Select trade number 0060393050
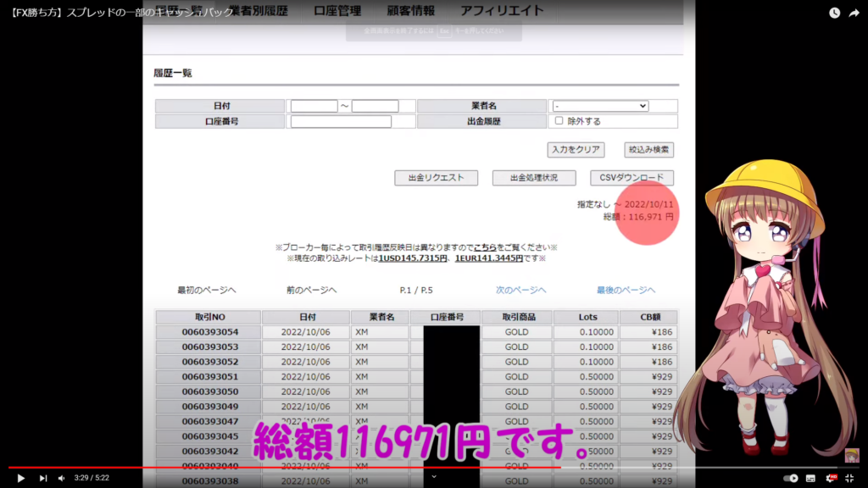 pyautogui.click(x=210, y=391)
